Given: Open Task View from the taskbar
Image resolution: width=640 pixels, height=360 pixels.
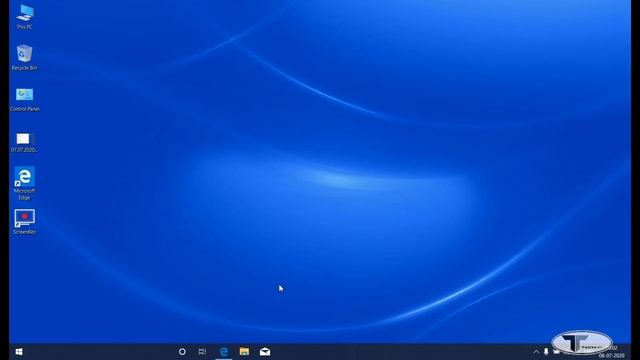Looking at the screenshot, I should (202, 351).
